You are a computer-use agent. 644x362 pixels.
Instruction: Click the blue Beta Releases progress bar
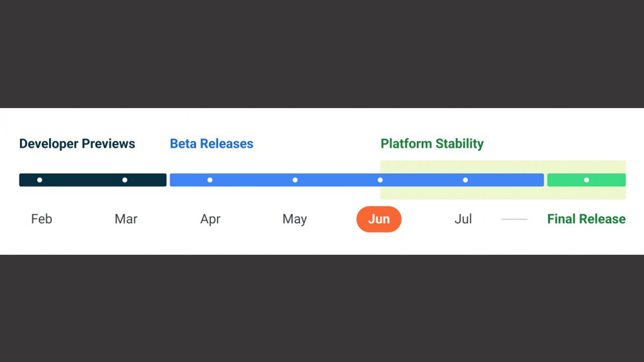tap(335, 180)
